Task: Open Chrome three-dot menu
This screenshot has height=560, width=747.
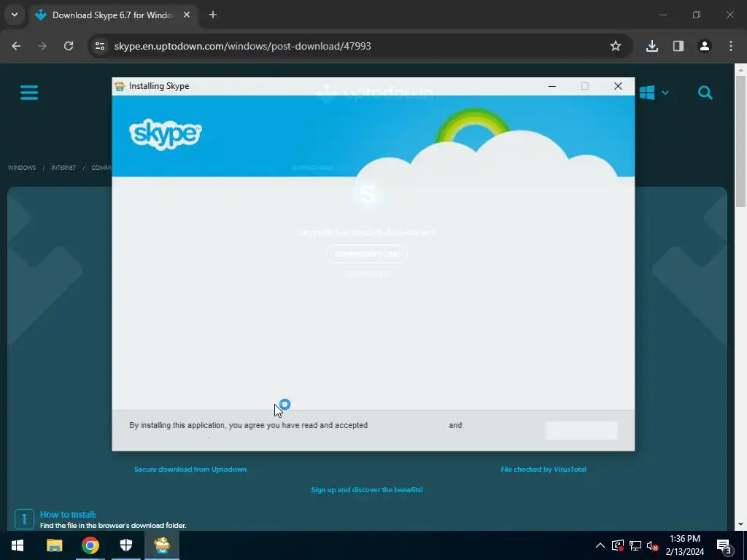Action: (731, 46)
